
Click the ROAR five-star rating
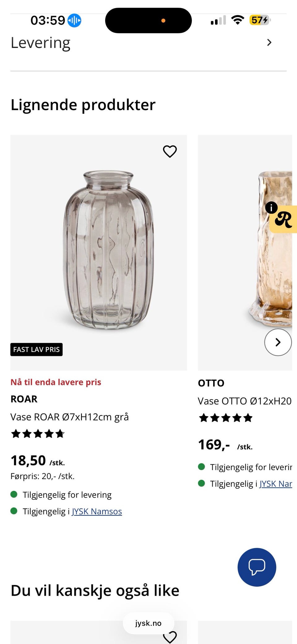(x=38, y=434)
